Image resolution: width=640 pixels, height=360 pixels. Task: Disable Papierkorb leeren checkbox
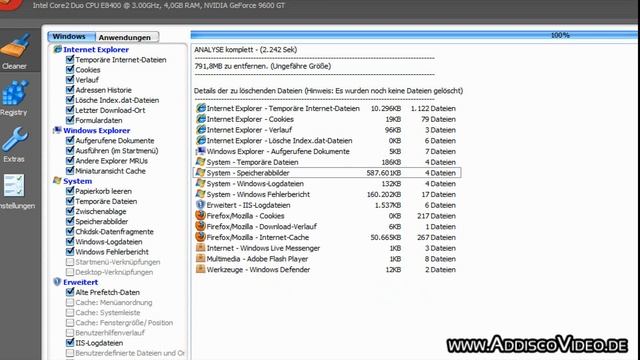pyautogui.click(x=70, y=191)
